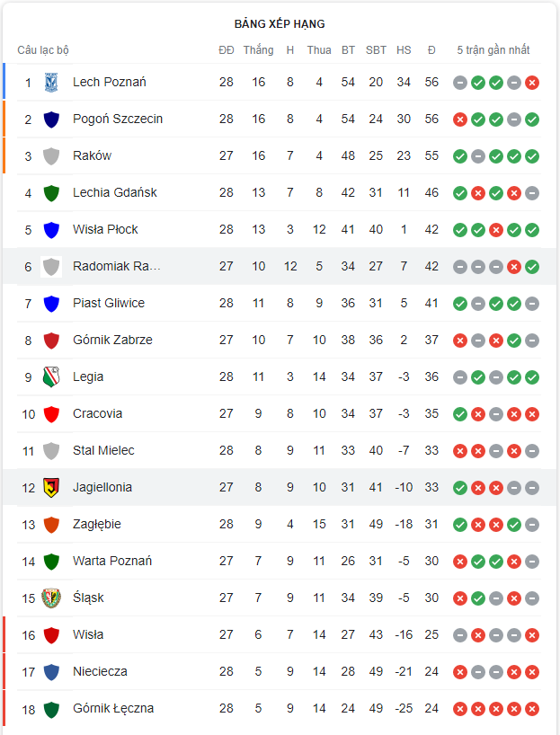This screenshot has width=560, height=735.
Task: Click the Raków club badge
Action: pos(53,155)
